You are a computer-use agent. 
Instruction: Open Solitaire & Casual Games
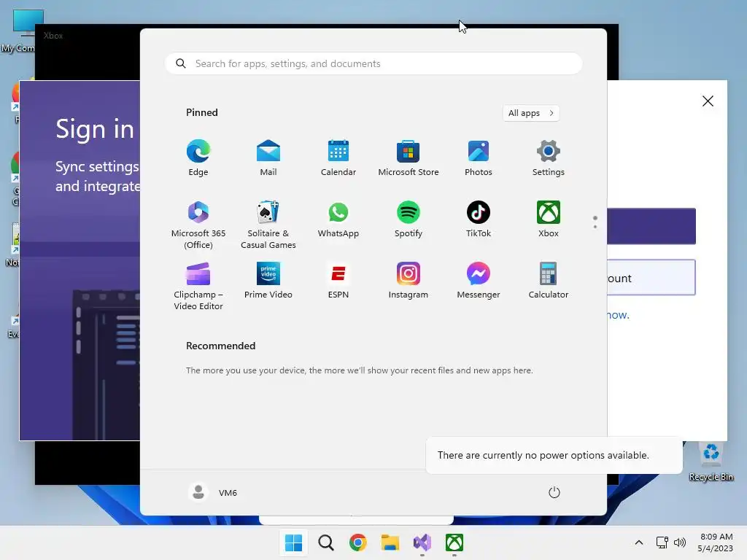(268, 225)
